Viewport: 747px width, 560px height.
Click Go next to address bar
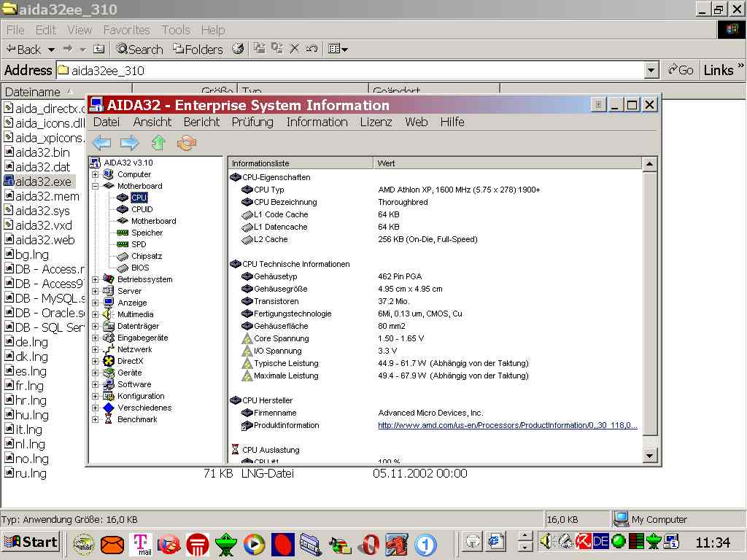(681, 71)
